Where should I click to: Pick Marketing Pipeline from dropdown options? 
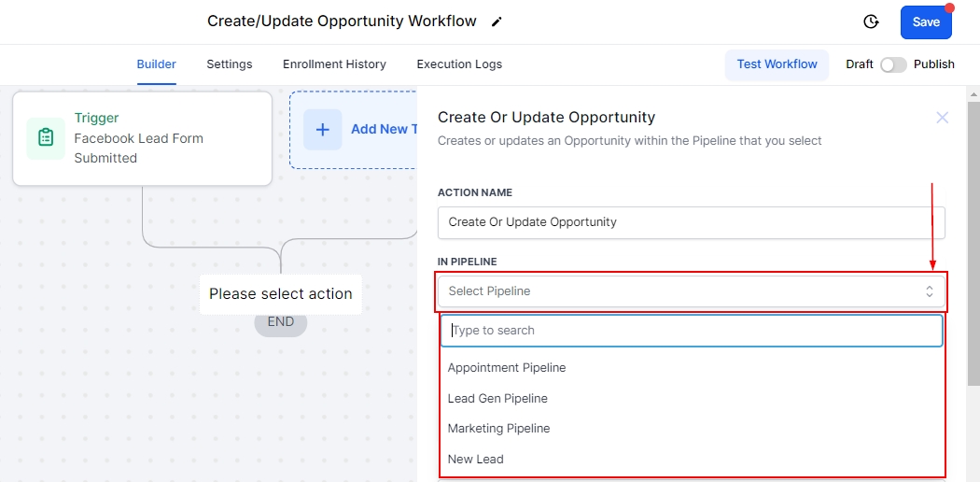(x=499, y=429)
